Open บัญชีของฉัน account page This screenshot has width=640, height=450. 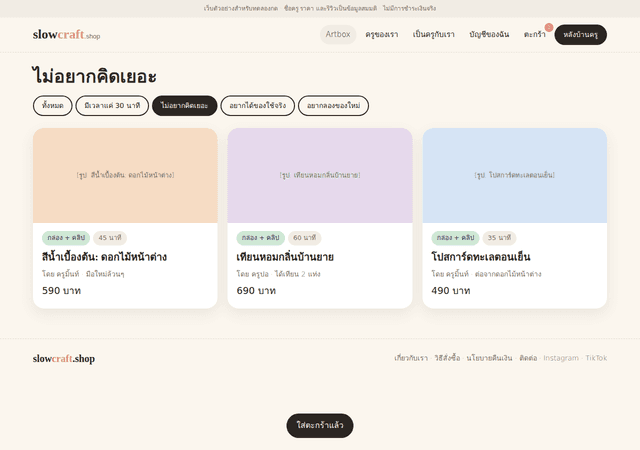489,35
